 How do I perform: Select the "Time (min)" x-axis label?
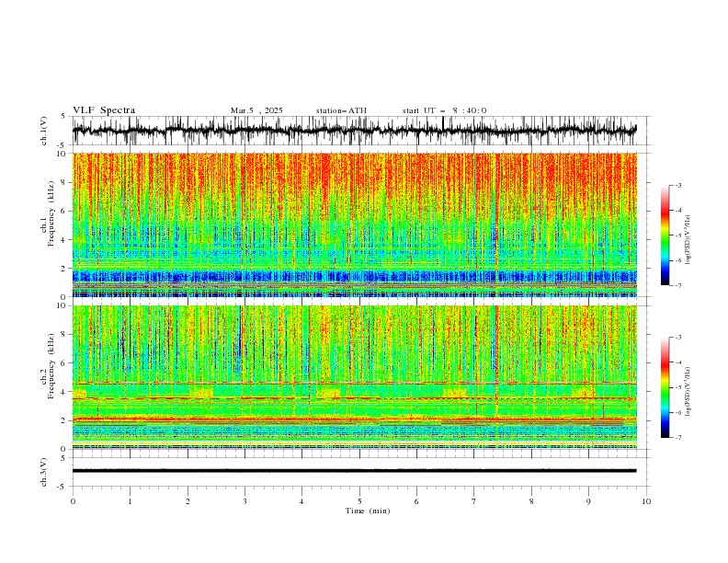pos(368,511)
